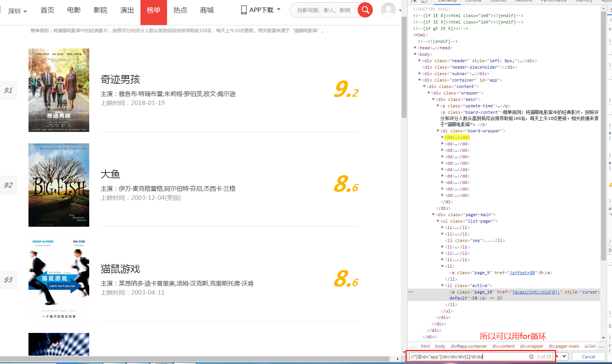Click the red magnifier search button
The width and height of the screenshot is (612, 364).
pos(365,10)
